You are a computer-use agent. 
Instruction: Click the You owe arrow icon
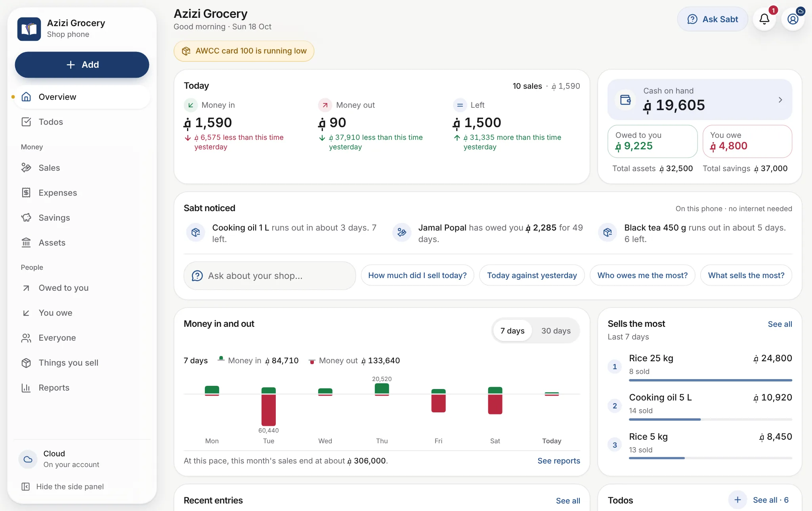26,313
